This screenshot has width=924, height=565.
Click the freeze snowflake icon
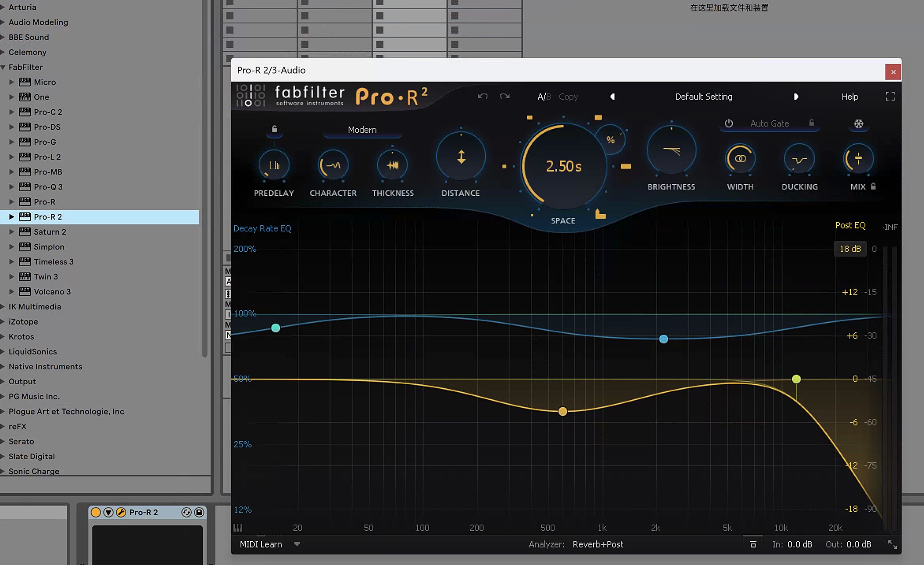point(858,124)
